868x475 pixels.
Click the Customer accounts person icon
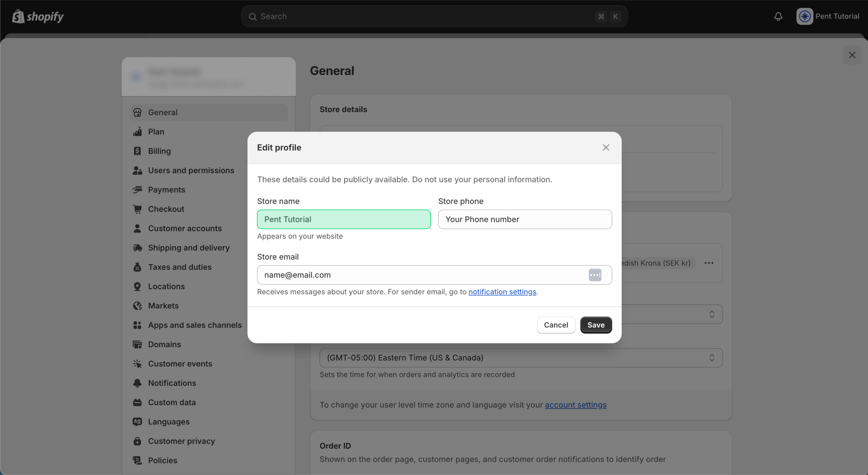137,228
